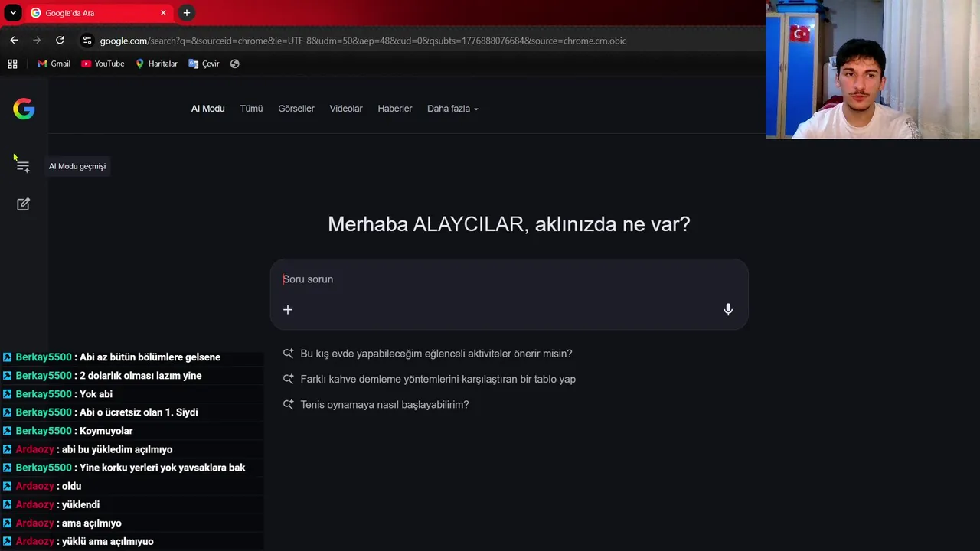
Task: Open AI Modu history panel
Action: click(x=23, y=166)
